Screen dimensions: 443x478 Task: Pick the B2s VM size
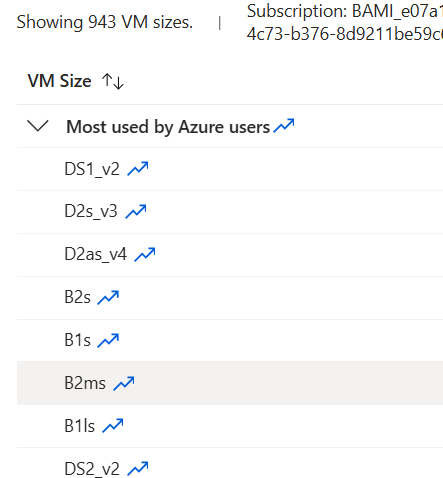tap(230, 298)
